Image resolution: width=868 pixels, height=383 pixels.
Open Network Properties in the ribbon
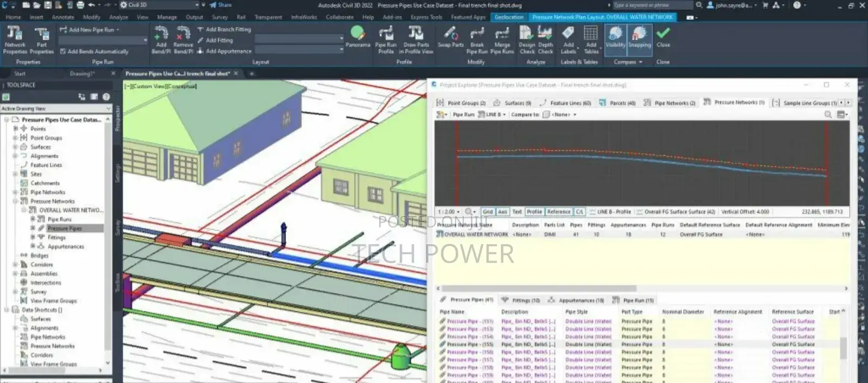coord(15,40)
